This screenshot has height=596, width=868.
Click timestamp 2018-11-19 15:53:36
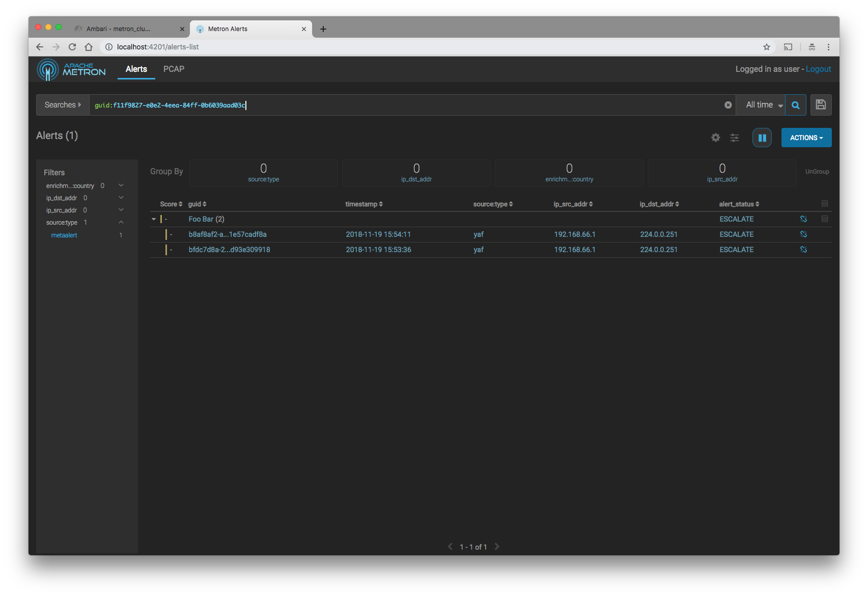coord(378,250)
